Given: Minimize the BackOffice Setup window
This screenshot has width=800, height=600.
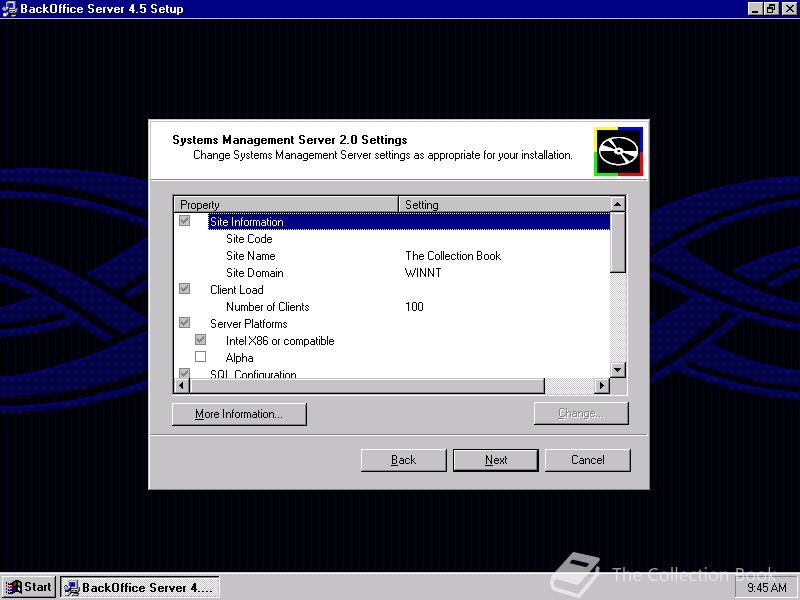Looking at the screenshot, I should point(756,9).
